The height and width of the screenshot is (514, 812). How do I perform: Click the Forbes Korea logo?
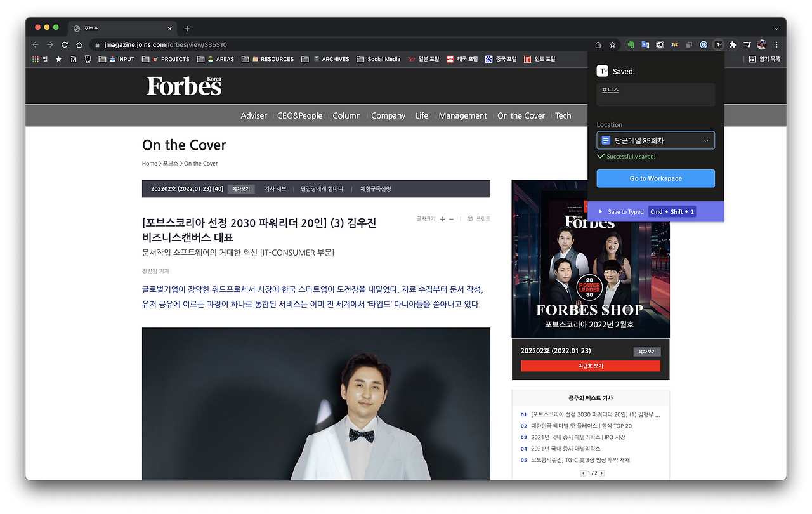pyautogui.click(x=184, y=86)
